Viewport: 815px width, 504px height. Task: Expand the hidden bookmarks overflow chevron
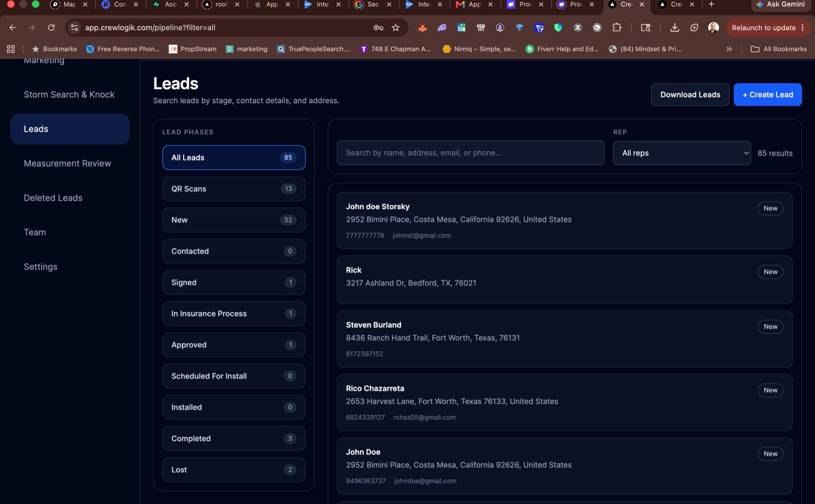click(x=729, y=49)
